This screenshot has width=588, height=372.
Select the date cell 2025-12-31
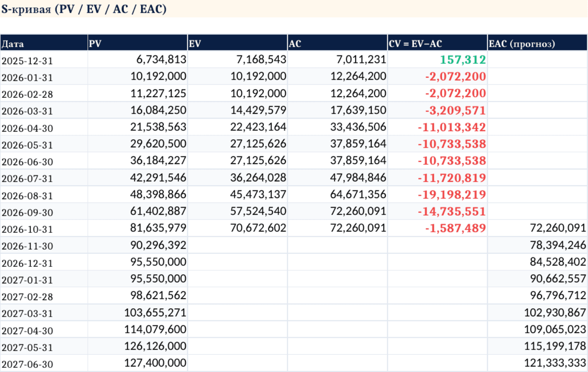(27, 61)
